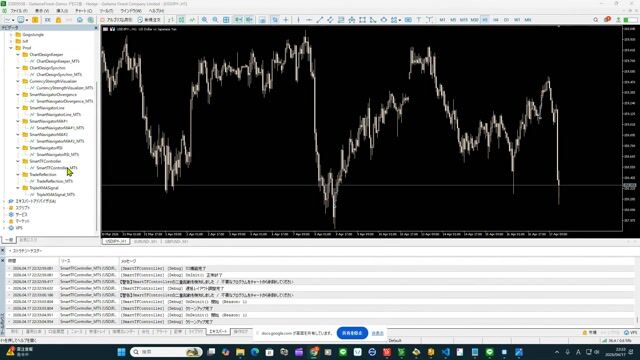Switch to 操作ログ toolbox tab

(241, 331)
